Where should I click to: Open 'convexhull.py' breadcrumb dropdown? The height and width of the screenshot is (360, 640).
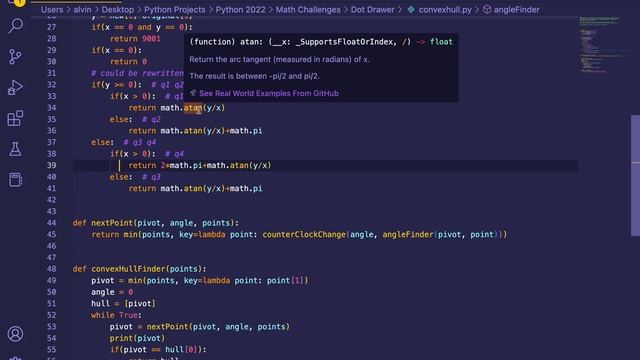(445, 9)
